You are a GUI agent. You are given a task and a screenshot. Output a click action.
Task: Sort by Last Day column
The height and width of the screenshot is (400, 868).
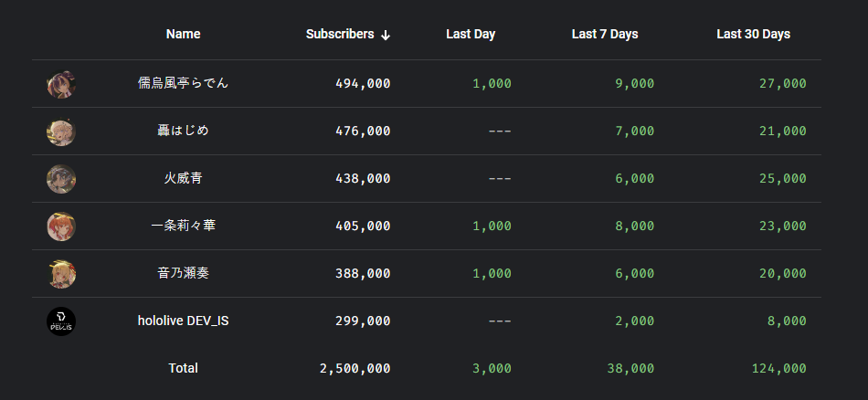point(471,34)
